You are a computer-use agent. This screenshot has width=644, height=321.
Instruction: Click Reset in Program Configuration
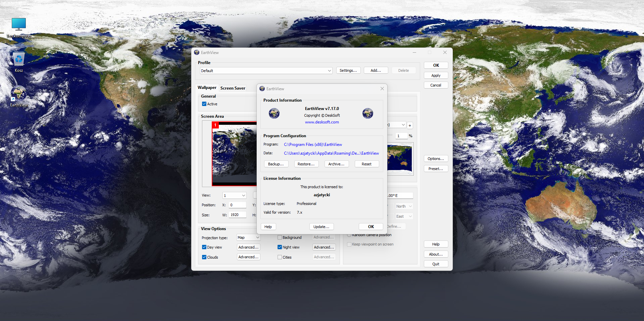tap(366, 164)
